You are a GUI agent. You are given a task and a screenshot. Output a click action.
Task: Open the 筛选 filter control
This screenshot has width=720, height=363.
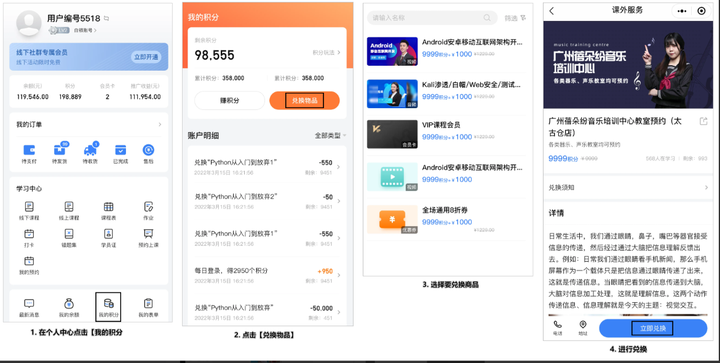tap(515, 18)
